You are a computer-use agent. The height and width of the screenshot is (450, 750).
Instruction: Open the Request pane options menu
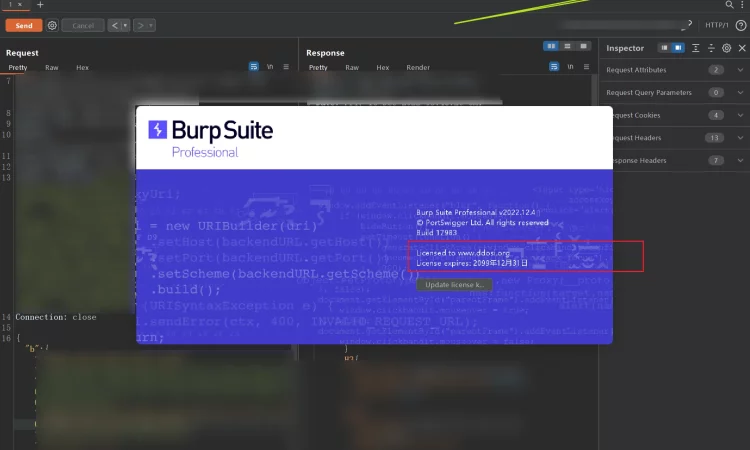(x=286, y=66)
